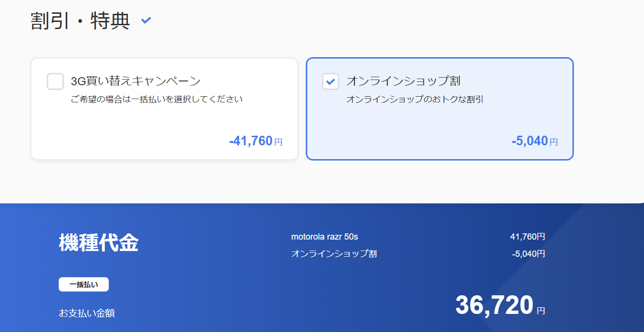Click the 一括払い badge
The image size is (644, 332).
(83, 284)
